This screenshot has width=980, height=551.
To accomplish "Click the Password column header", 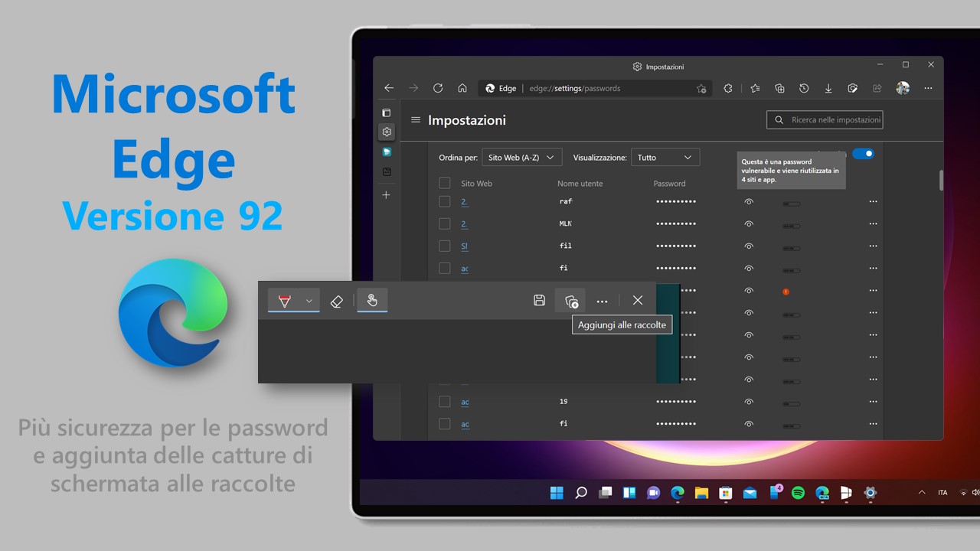I will tap(670, 184).
